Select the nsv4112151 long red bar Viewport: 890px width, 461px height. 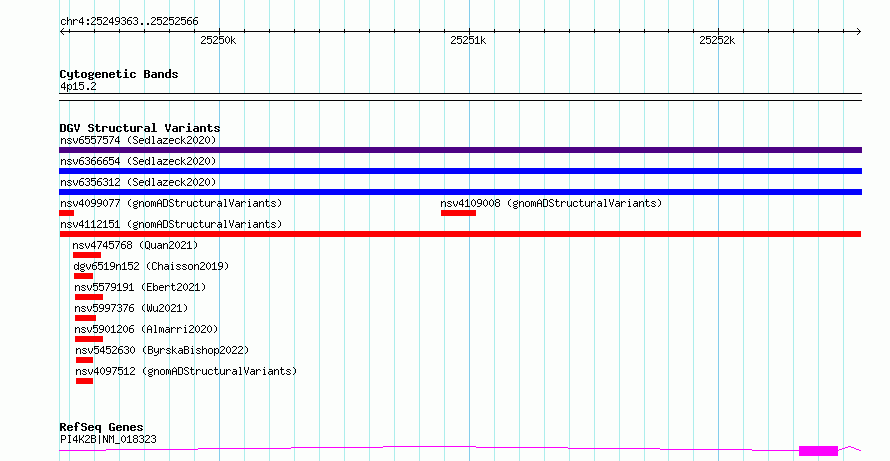click(460, 234)
